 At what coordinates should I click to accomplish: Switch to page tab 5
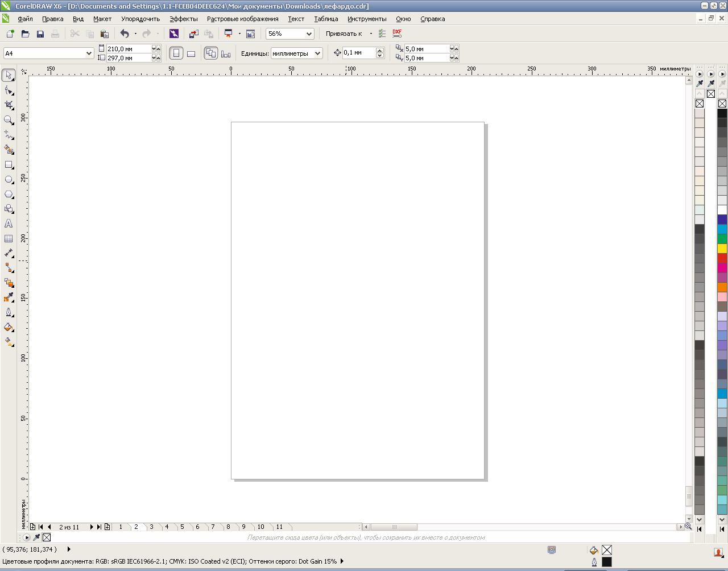(182, 527)
